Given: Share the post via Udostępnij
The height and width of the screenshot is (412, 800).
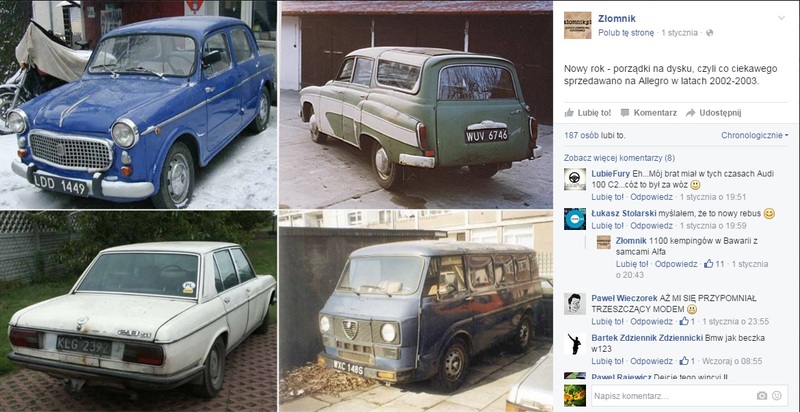Looking at the screenshot, I should tap(713, 113).
